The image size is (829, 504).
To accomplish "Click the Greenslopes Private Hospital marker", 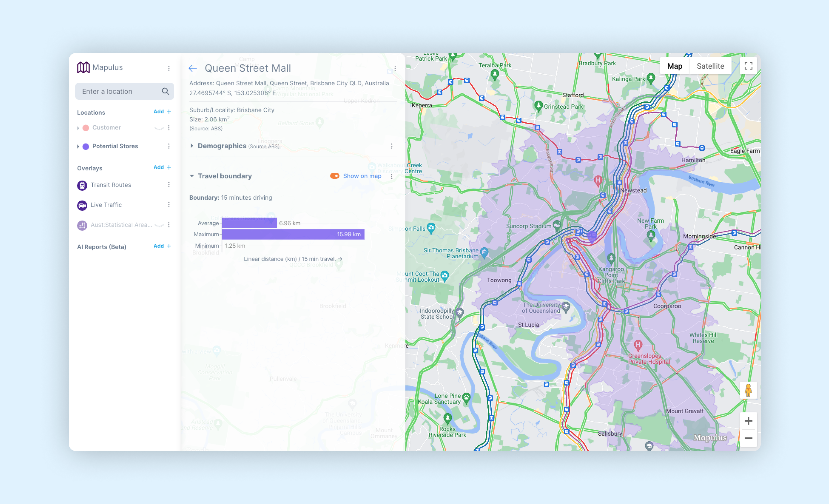I will coord(638,345).
